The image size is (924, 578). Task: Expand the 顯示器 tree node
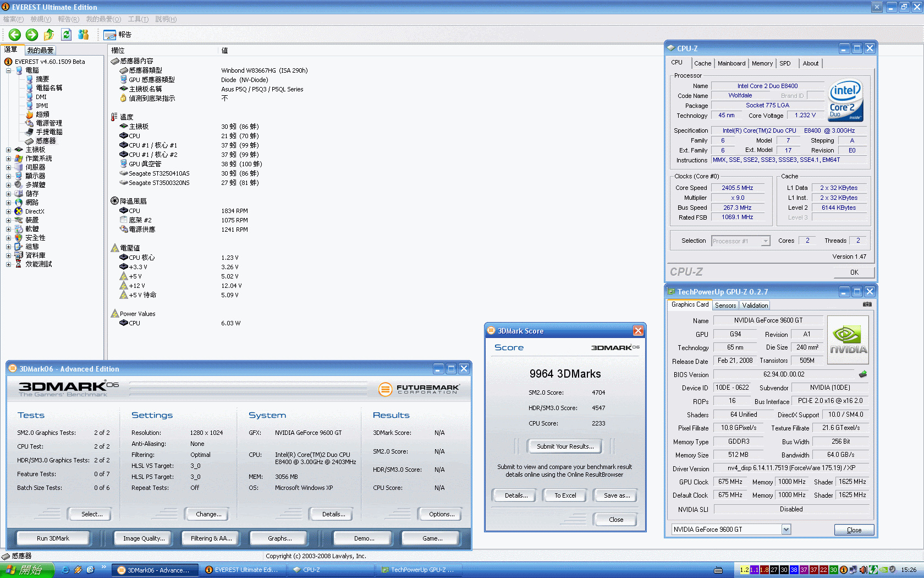(x=8, y=176)
